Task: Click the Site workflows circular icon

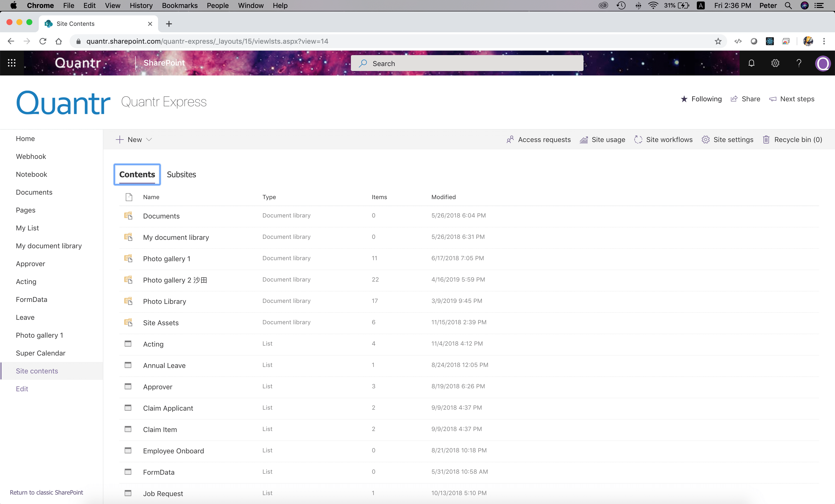Action: (638, 140)
